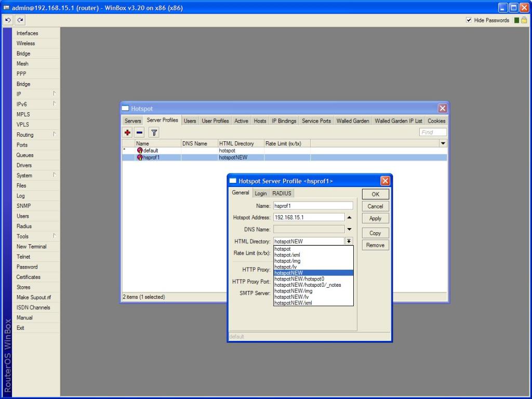Open the column chooser dropdown in table header

[x=443, y=143]
